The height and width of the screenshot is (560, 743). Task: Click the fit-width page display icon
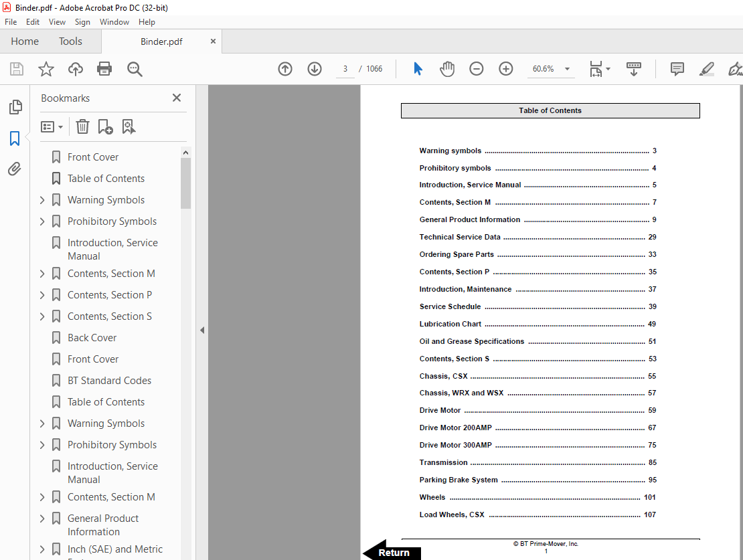click(596, 69)
